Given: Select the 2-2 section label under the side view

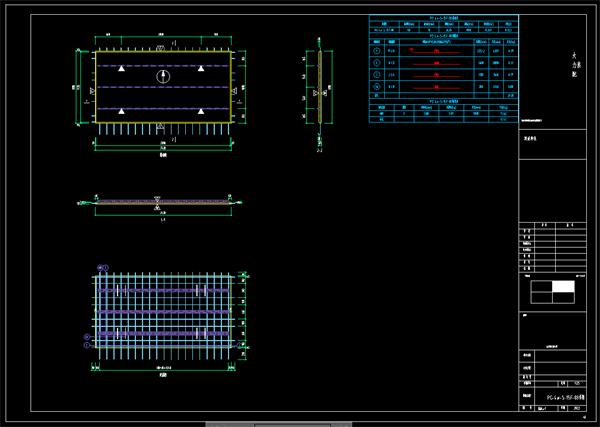Looking at the screenshot, I should tap(319, 151).
